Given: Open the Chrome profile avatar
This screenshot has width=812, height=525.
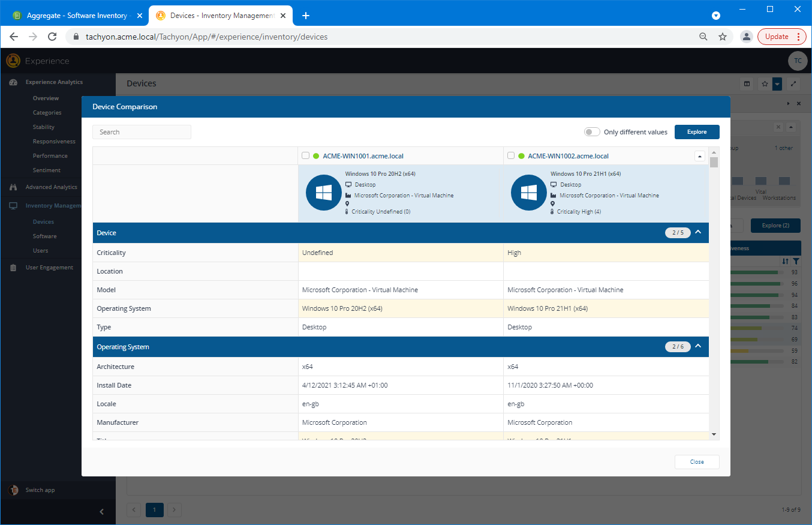Looking at the screenshot, I should (746, 37).
